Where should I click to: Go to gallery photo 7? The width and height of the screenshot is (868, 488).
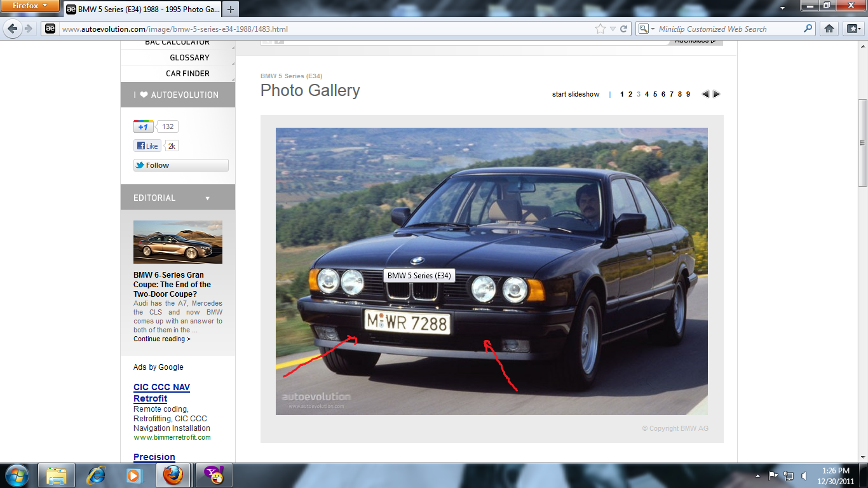pyautogui.click(x=672, y=94)
